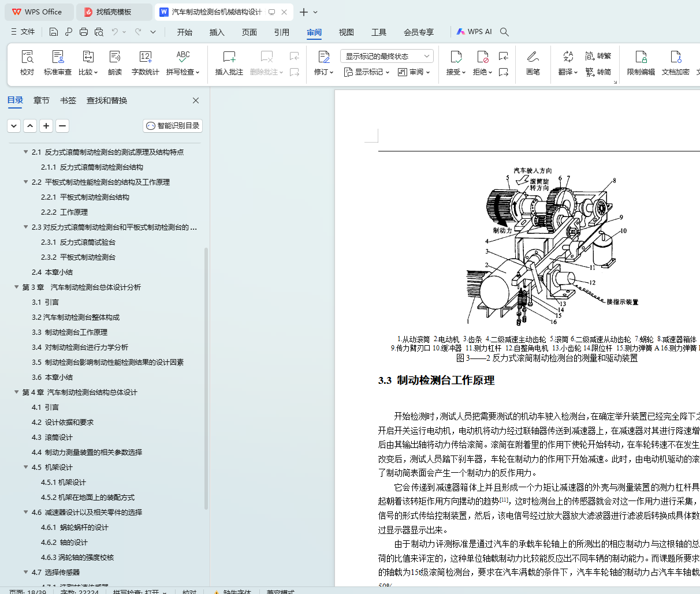Collapse the 2.1 反力式滚筒 outline section
The height and width of the screenshot is (594, 700).
click(x=25, y=152)
